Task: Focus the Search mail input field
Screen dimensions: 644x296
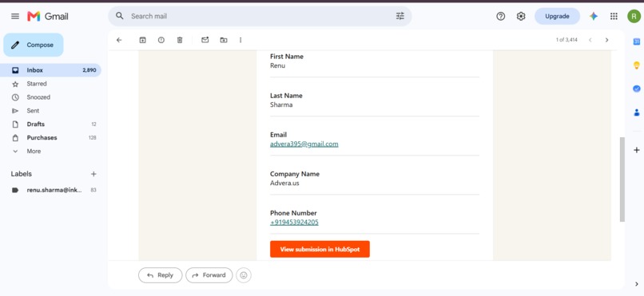Action: tap(260, 17)
